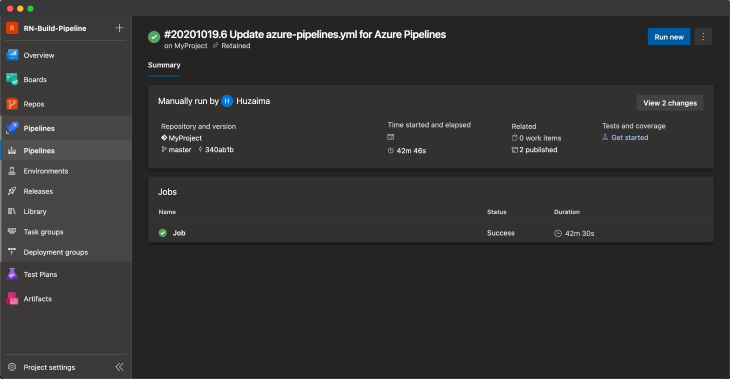Click the green success icon beside run title
This screenshot has width=730, height=379.
point(154,37)
